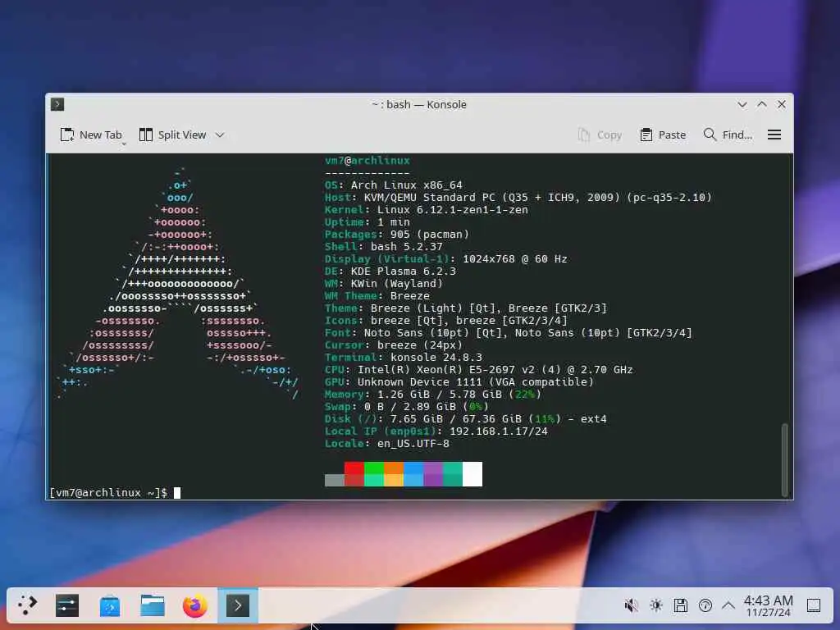This screenshot has width=840, height=630.
Task: Click the Packages 905 (pacman) line
Action: [396, 234]
